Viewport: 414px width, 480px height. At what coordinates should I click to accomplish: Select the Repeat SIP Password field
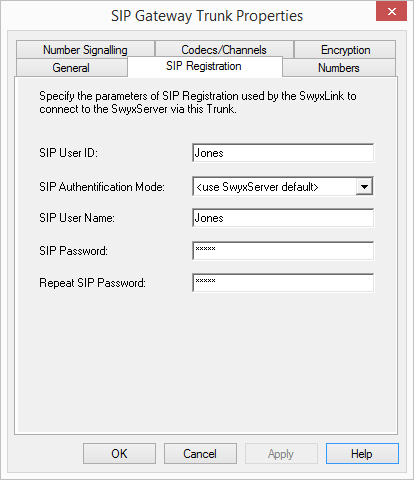point(283,283)
